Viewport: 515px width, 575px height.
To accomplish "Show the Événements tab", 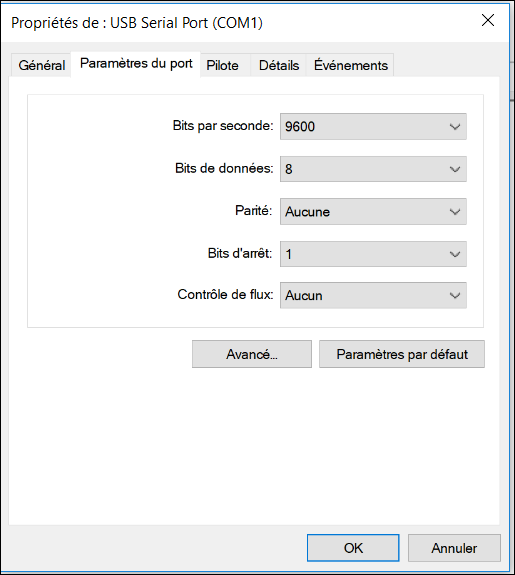I will click(351, 65).
